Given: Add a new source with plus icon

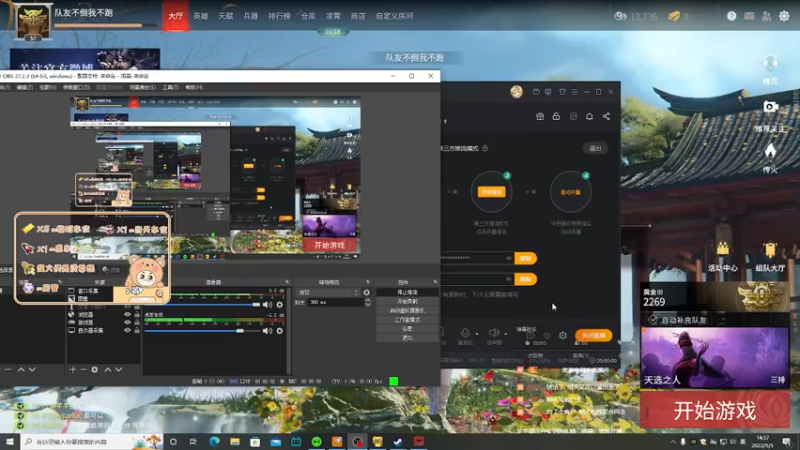Looking at the screenshot, I should [72, 369].
